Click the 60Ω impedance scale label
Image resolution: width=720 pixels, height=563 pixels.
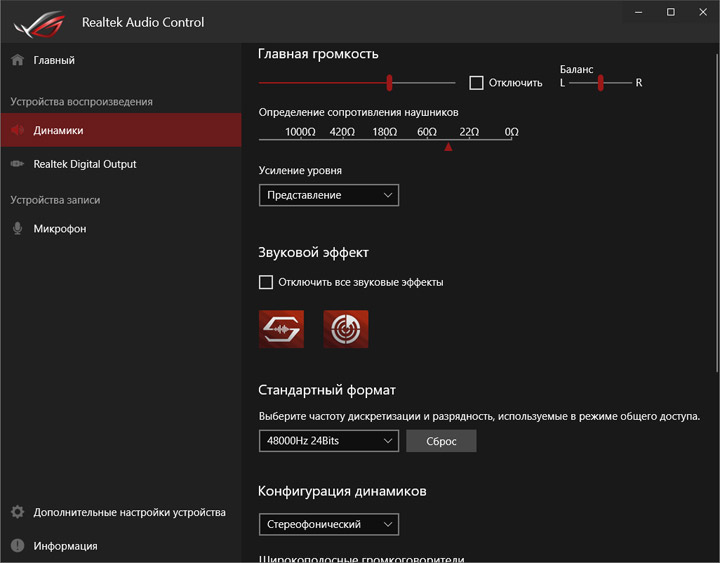coord(427,132)
